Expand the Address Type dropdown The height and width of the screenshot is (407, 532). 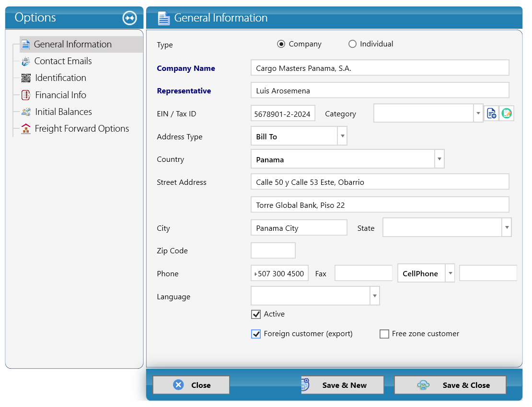pyautogui.click(x=342, y=136)
